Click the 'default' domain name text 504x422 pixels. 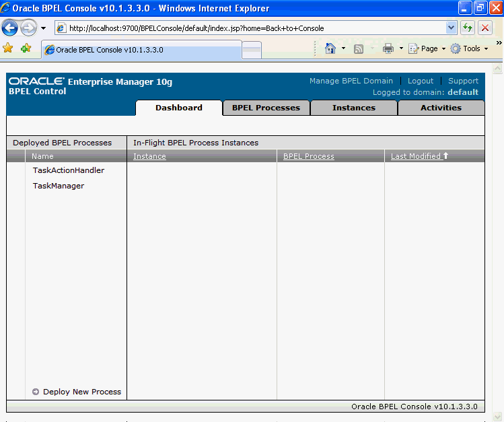[463, 92]
